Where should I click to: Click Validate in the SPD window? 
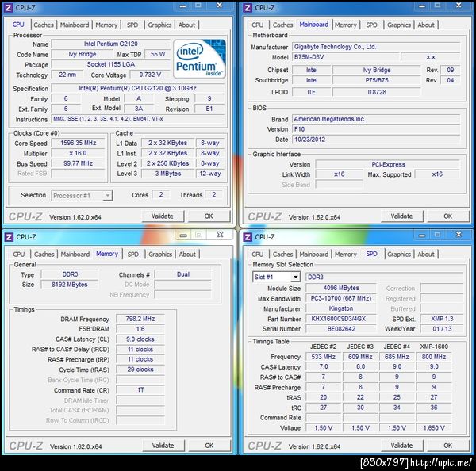(401, 446)
